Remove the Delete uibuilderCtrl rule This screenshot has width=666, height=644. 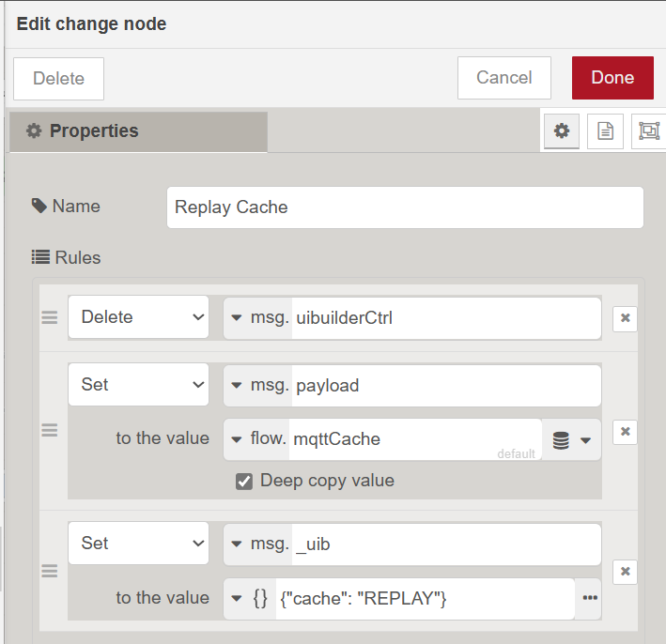(x=625, y=318)
